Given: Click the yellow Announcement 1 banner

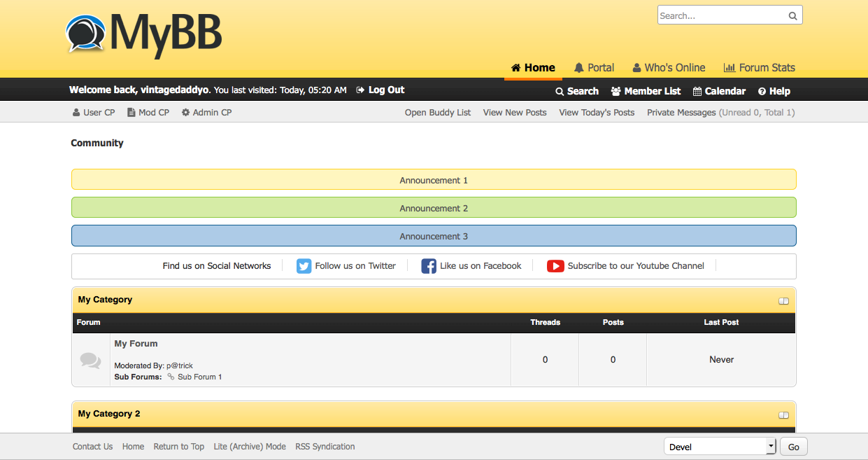Looking at the screenshot, I should (434, 180).
